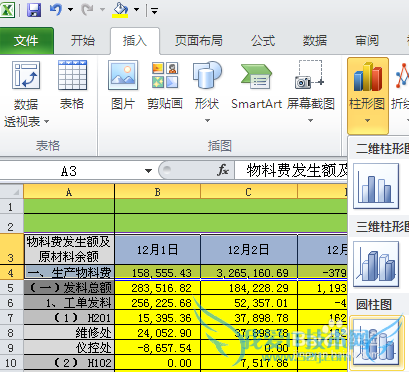Image resolution: width=409 pixels, height=372 pixels.
Task: Click the 12月2日 header cell
Action: [249, 249]
